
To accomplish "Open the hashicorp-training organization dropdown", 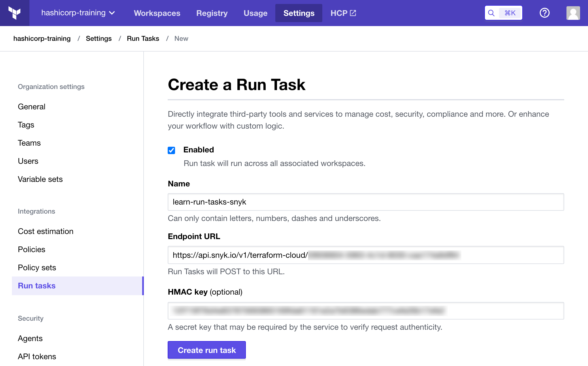I will (x=78, y=13).
